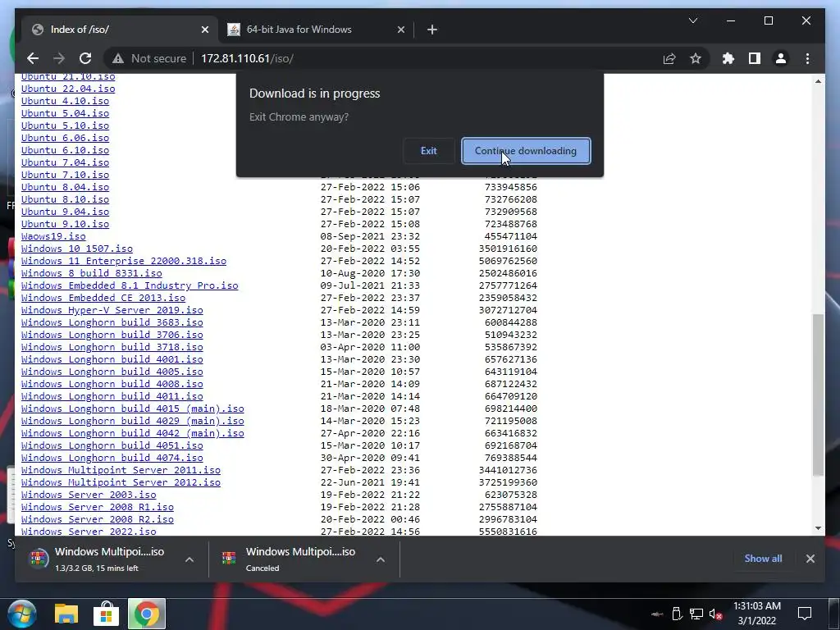
Task: Open Microsoft Store from the taskbar
Action: [x=106, y=614]
